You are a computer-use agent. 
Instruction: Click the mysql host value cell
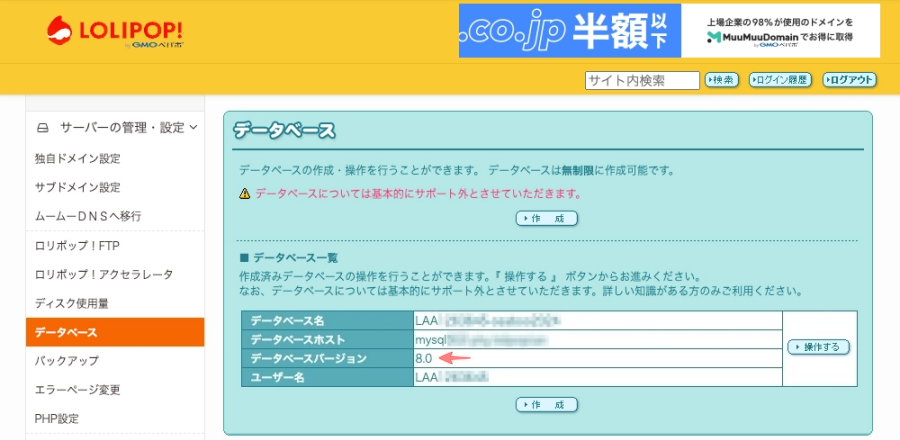(x=598, y=340)
